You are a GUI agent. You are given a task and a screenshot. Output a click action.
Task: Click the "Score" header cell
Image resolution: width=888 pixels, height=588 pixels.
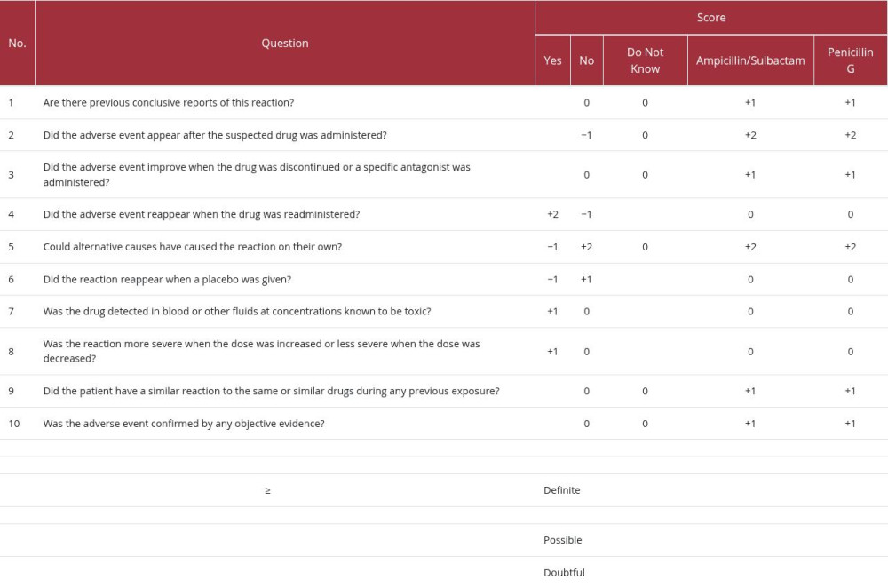point(711,18)
